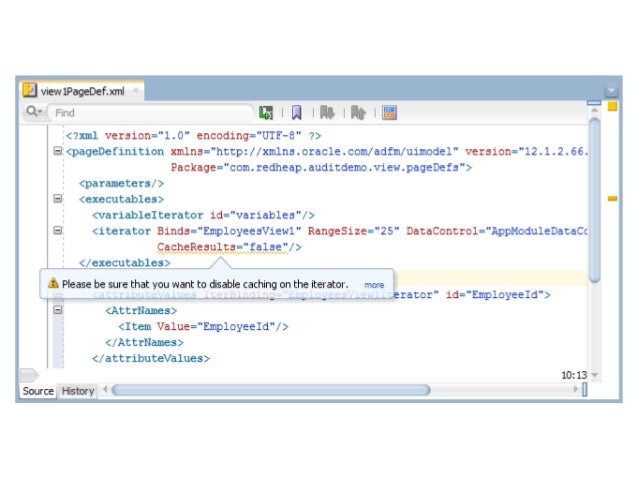The image size is (638, 479).
Task: Click the </attributeValues> closing tag
Action: coord(151,358)
